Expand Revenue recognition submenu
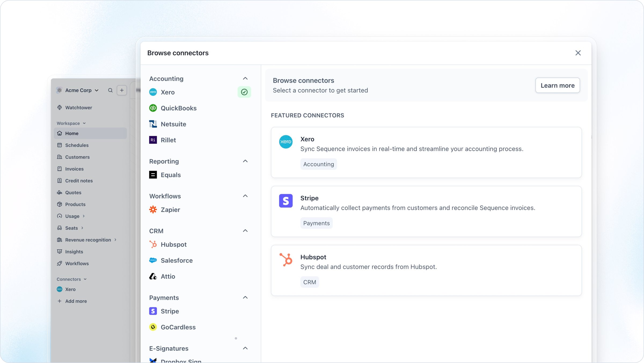644x363 pixels. pos(115,240)
